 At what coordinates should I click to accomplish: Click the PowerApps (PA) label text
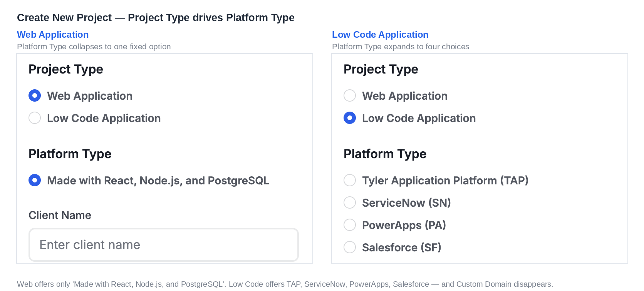coord(404,225)
